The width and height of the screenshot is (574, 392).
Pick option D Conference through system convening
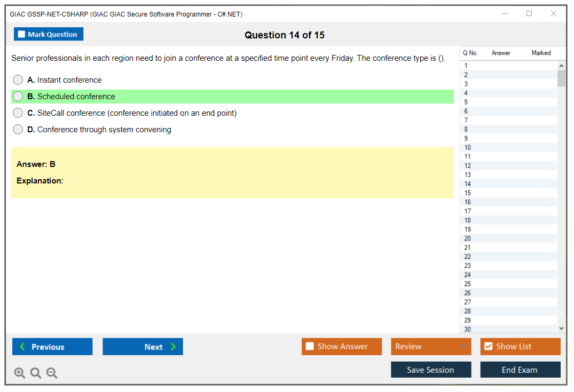pos(18,130)
